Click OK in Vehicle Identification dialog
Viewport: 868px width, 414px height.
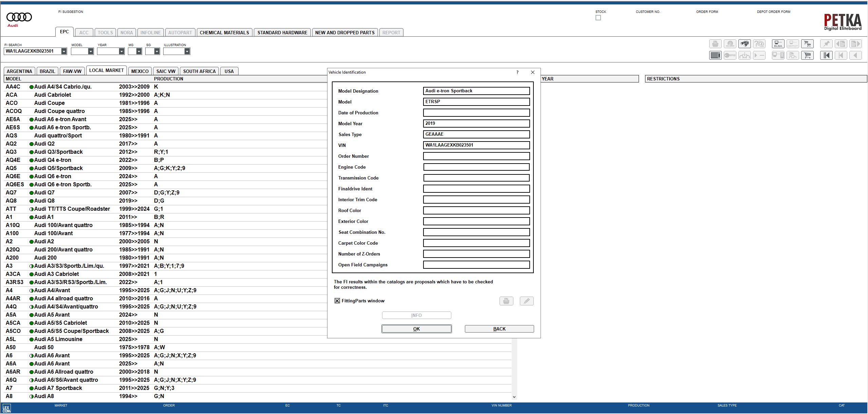[x=416, y=329]
